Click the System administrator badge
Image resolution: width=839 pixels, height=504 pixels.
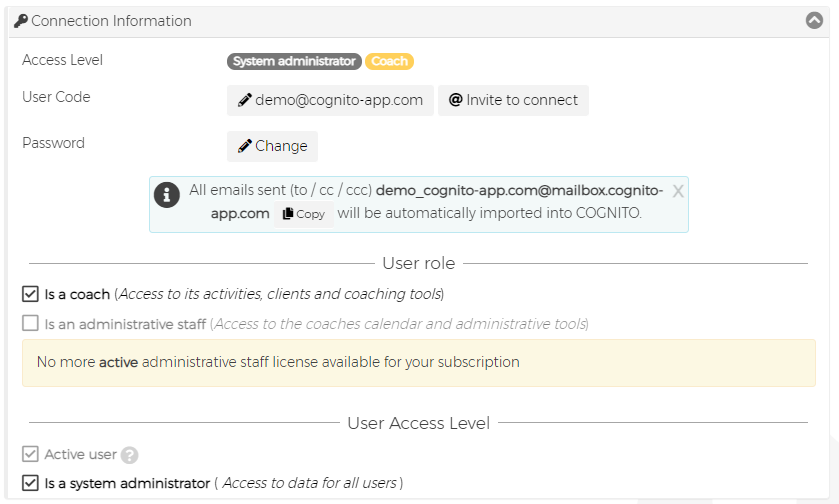coord(294,61)
